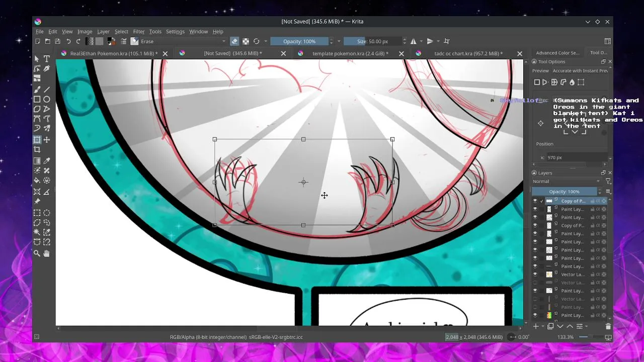This screenshot has width=644, height=362.
Task: Adjust the layer Opacity slider
Action: [x=564, y=192]
